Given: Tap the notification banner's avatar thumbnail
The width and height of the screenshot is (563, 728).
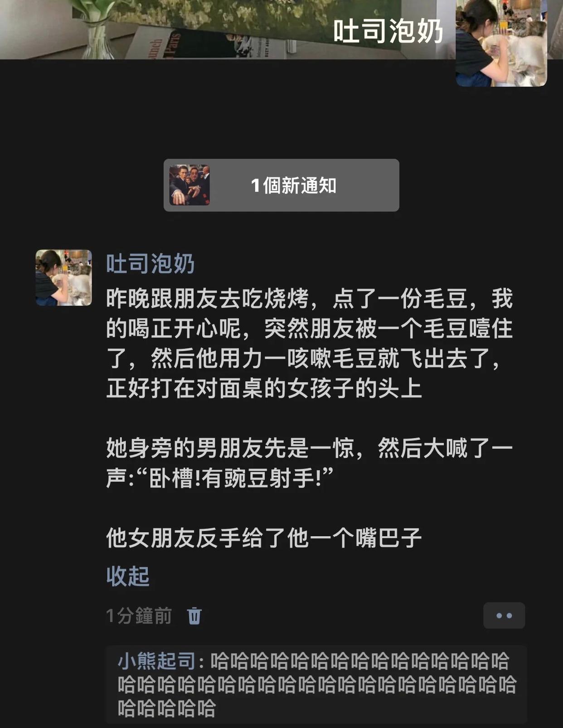Looking at the screenshot, I should [189, 185].
